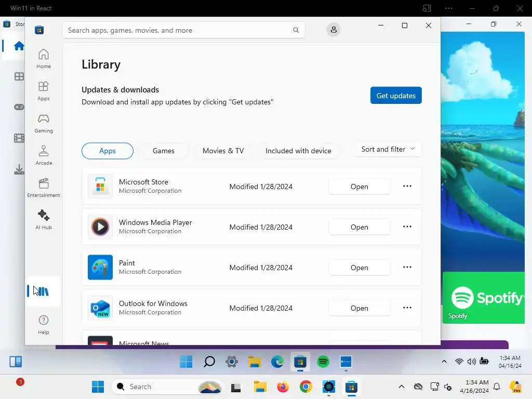
Task: Click downloads icon in background Store window
Action: click(19, 169)
